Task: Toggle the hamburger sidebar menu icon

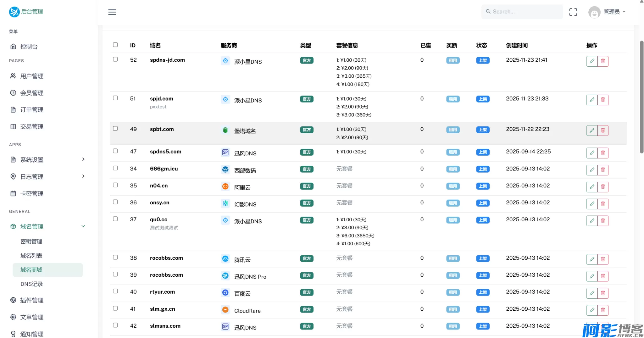Action: click(x=112, y=12)
